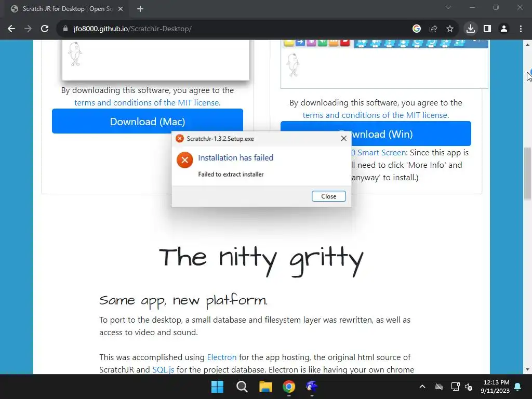Click the scrollbar up arrow

pos(527,45)
